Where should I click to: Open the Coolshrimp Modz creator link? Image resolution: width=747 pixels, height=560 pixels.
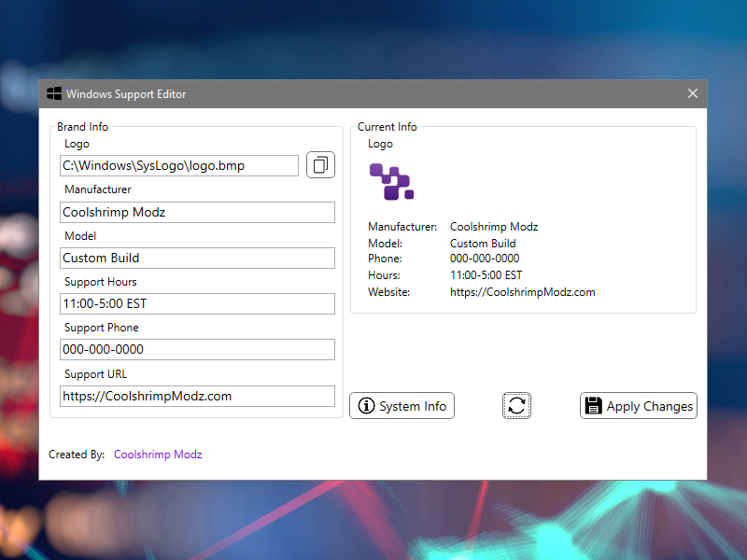[158, 455]
